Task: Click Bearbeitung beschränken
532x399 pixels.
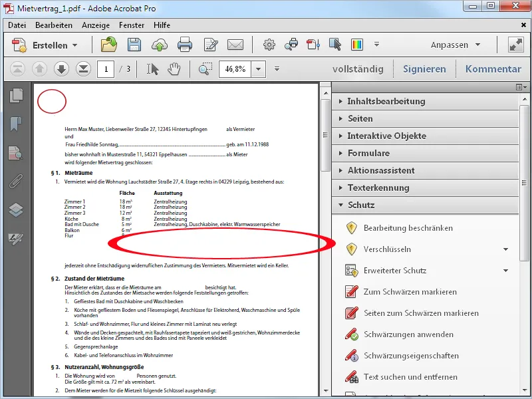Action: click(408, 228)
